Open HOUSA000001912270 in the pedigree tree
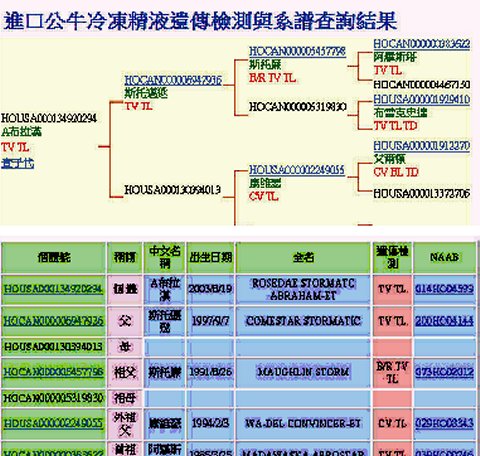 422,146
